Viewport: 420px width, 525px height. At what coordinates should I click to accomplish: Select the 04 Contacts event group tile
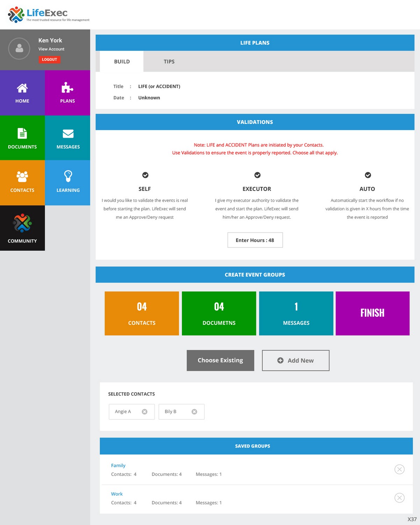[x=142, y=313]
